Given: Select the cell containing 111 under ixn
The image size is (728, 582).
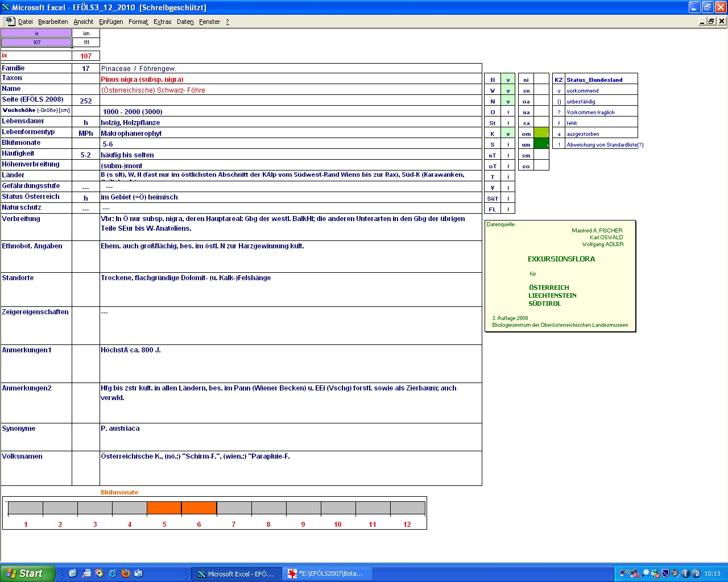Looking at the screenshot, I should 86,42.
